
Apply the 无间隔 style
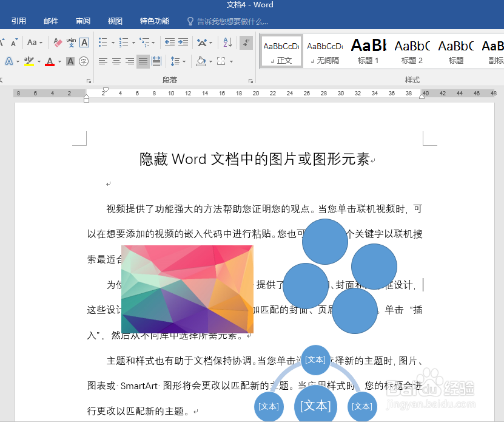pos(325,52)
